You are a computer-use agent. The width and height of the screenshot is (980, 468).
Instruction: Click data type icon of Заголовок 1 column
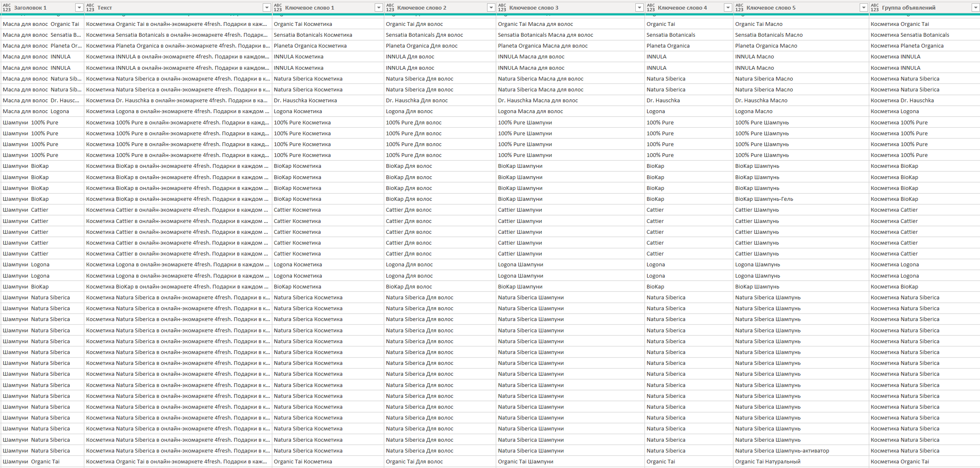click(7, 8)
